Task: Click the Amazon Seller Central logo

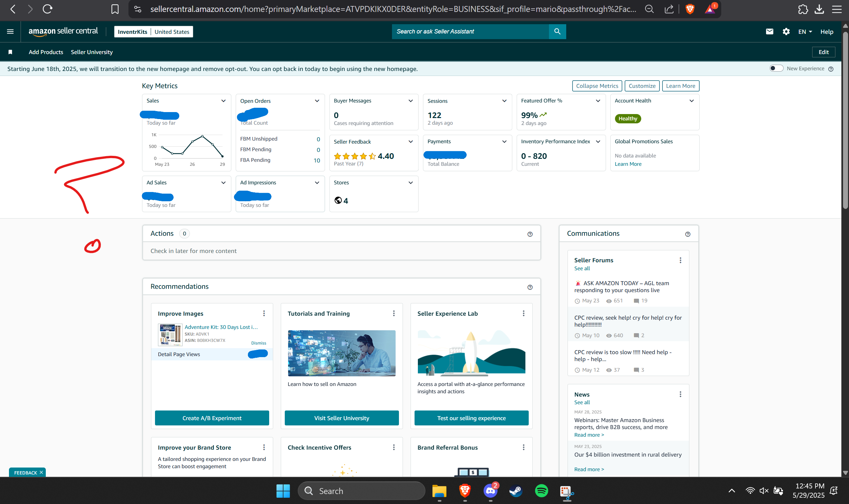Action: 63,31
